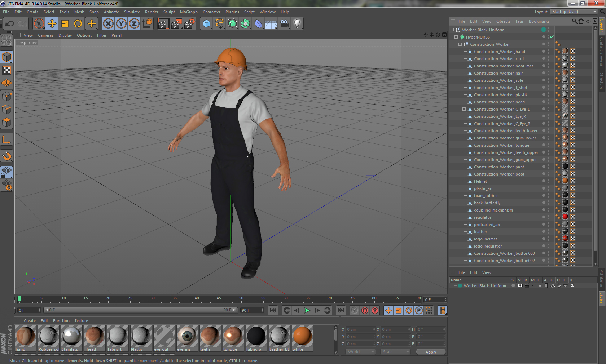Screen dimensions: 606x364
Task: Select the 'Stainless_' material swatch
Action: click(71, 338)
